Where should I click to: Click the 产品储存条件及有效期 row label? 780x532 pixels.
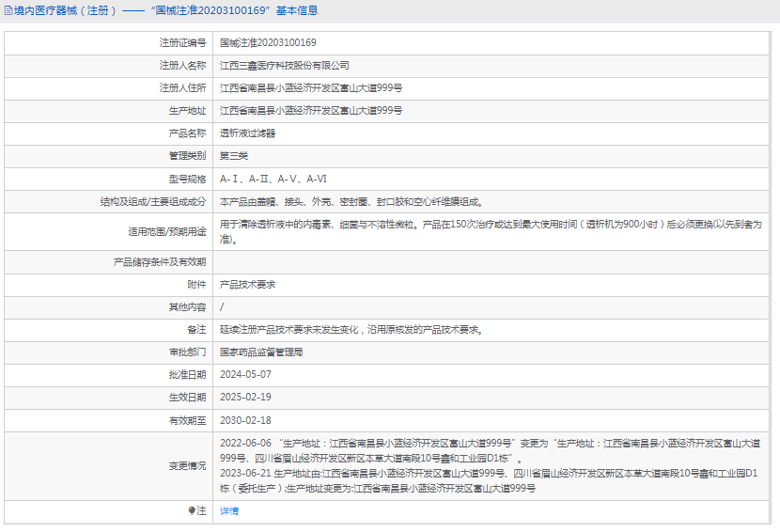(160, 262)
